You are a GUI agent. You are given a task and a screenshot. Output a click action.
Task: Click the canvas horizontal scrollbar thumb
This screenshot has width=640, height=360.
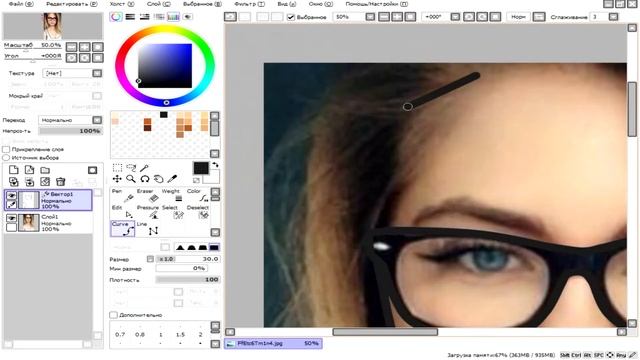pos(385,332)
